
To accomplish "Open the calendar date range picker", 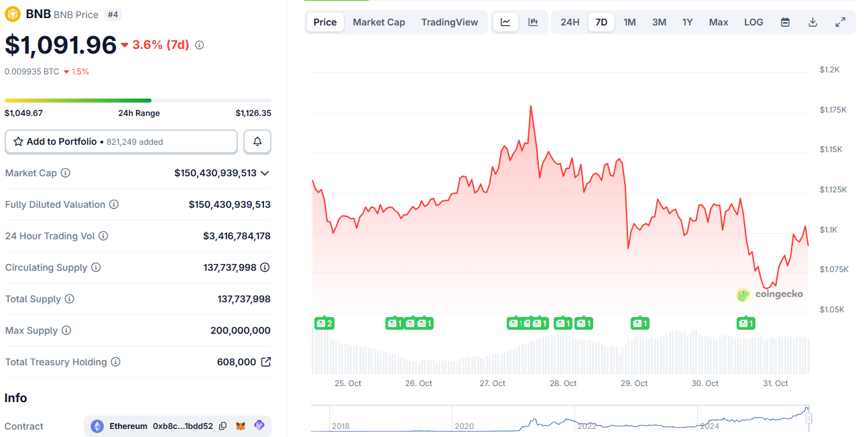I will coord(784,21).
